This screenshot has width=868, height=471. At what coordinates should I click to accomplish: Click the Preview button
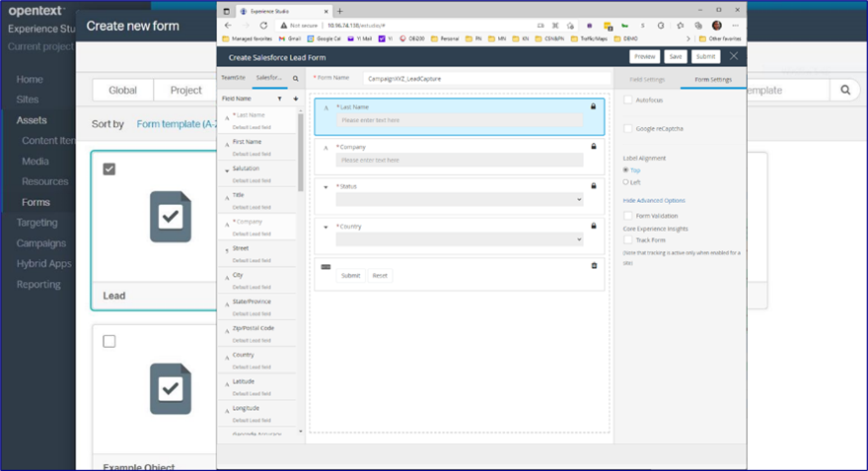[x=645, y=56]
